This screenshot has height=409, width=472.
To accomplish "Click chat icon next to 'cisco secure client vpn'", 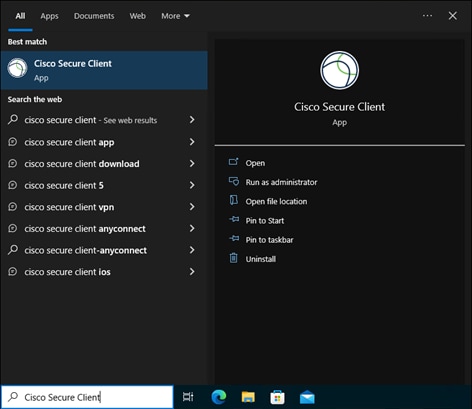I will tap(13, 207).
